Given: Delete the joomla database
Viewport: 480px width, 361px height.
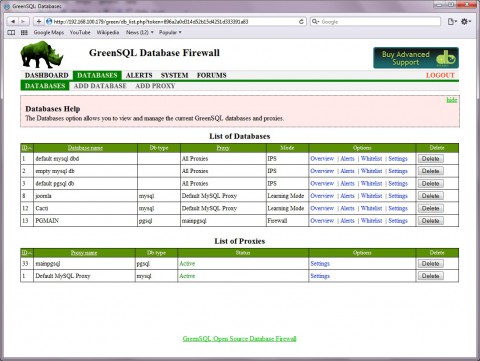Looking at the screenshot, I should pos(431,196).
